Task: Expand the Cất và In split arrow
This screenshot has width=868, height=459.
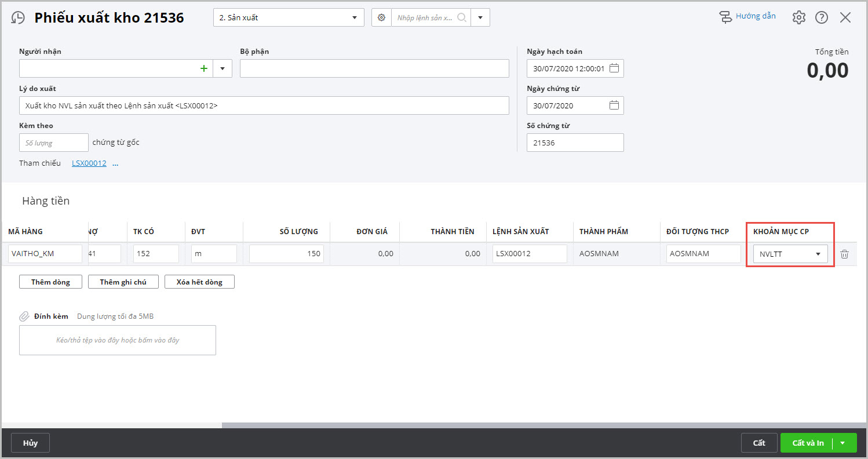Action: point(843,443)
